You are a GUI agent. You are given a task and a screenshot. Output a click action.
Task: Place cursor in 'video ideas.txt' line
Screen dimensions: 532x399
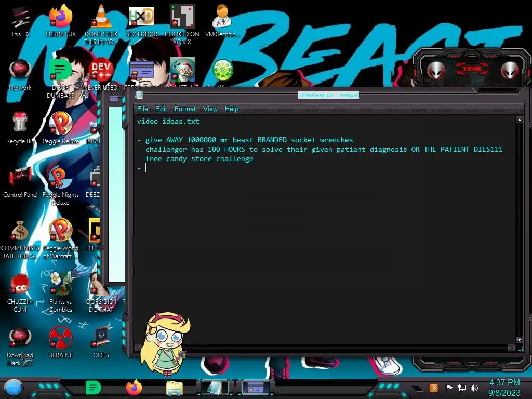pos(168,121)
